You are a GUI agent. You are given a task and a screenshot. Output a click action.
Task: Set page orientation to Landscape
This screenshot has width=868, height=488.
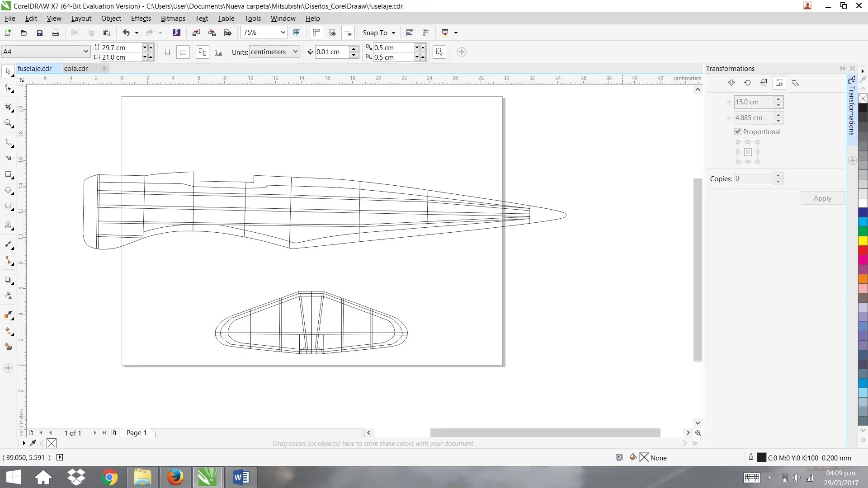[183, 52]
